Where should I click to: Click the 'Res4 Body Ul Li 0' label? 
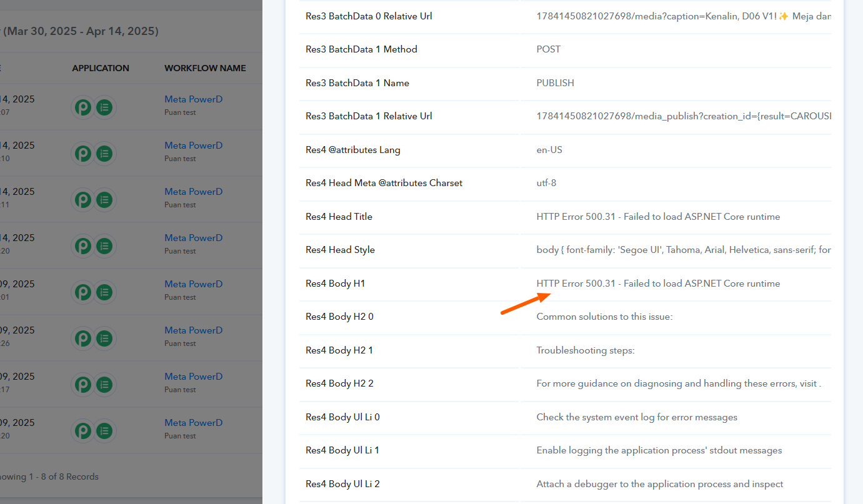(342, 417)
